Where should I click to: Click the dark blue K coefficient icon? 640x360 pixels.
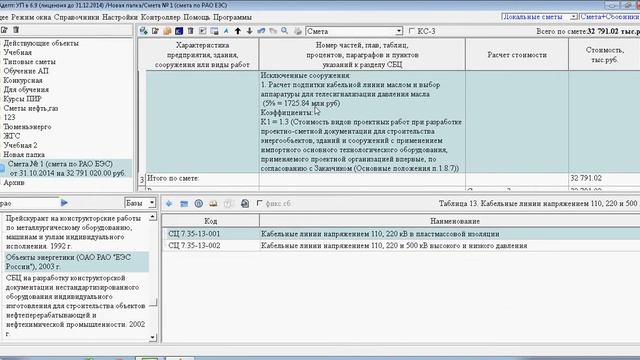pos(179,31)
